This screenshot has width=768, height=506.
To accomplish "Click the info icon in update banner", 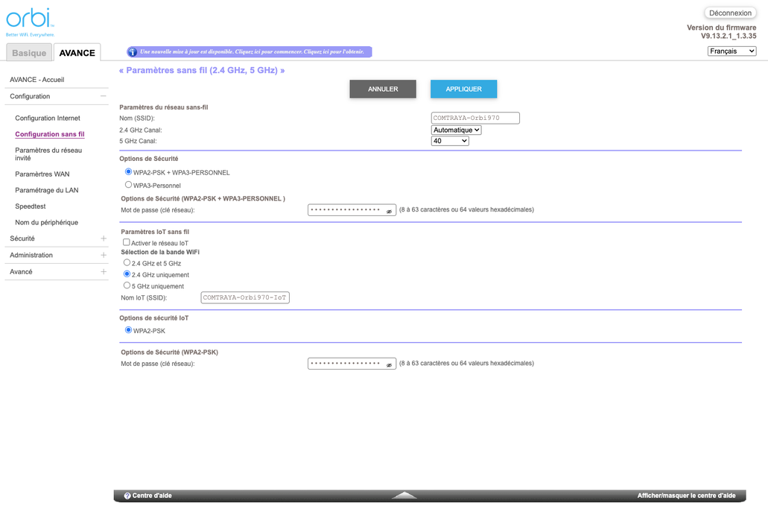I will click(x=132, y=52).
